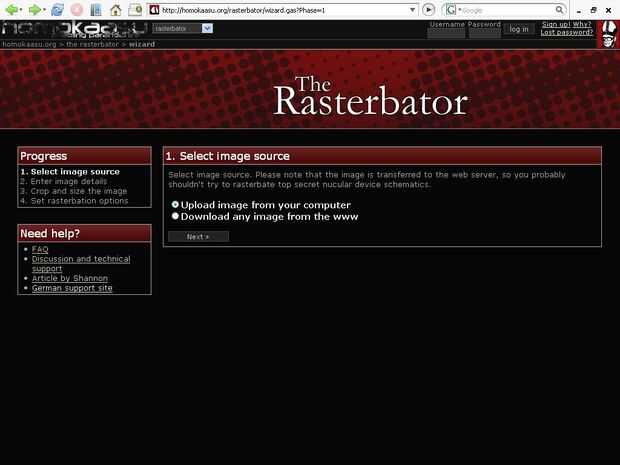The width and height of the screenshot is (620, 465).
Task: Stop loading with the red stop icon
Action: point(77,9)
